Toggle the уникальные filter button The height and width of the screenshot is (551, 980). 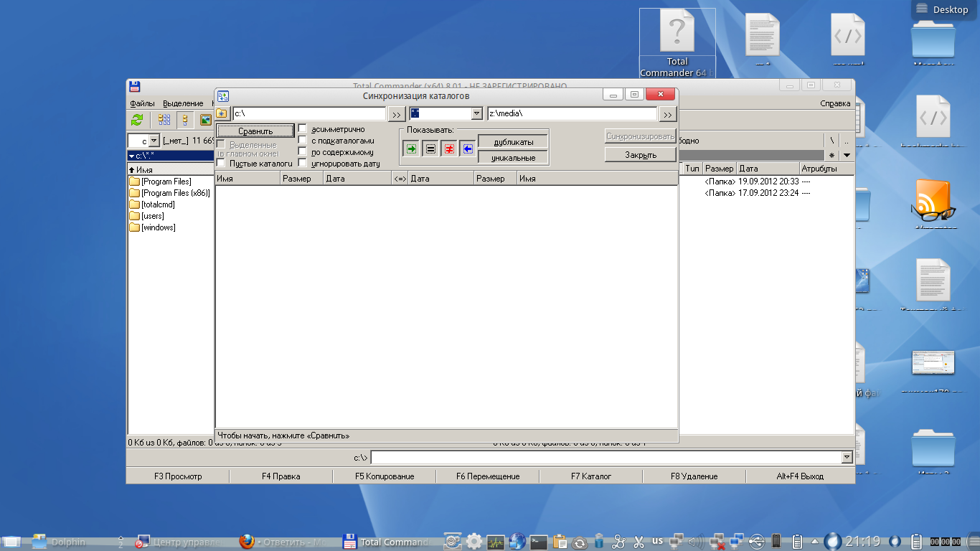[513, 158]
